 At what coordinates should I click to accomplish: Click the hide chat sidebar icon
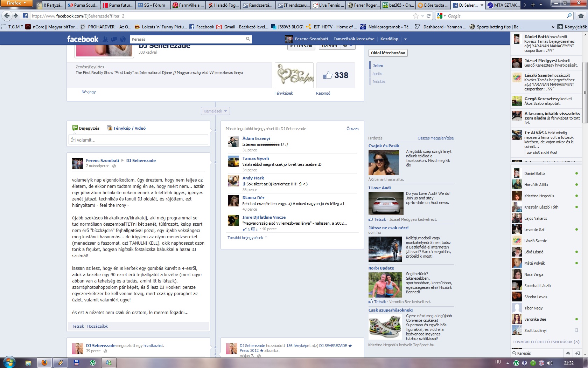pos(577,353)
